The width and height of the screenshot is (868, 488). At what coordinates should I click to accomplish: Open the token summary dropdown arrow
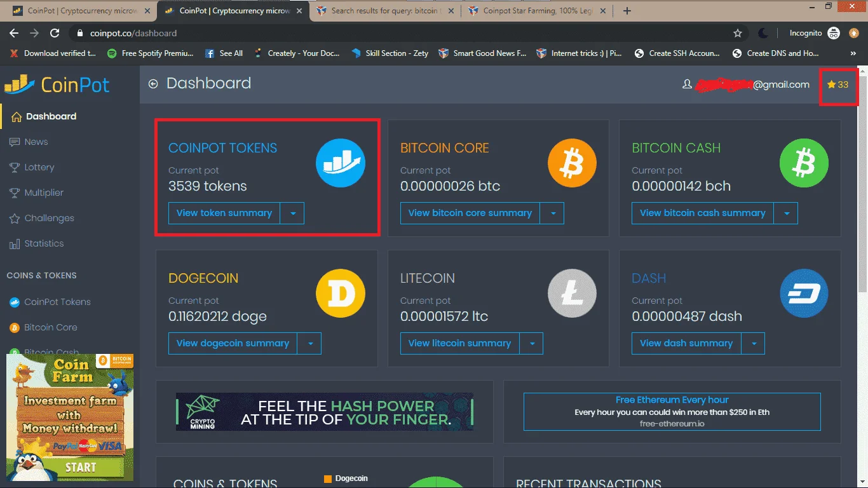[292, 213]
